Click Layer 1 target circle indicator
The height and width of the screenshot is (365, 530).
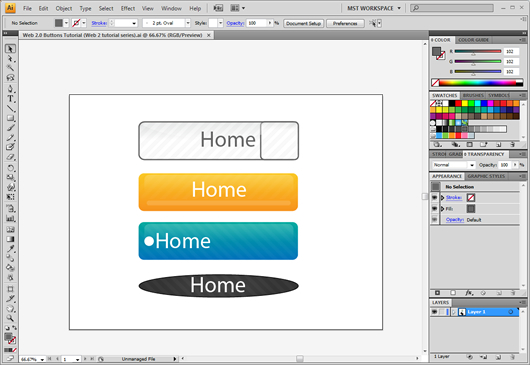coord(511,312)
